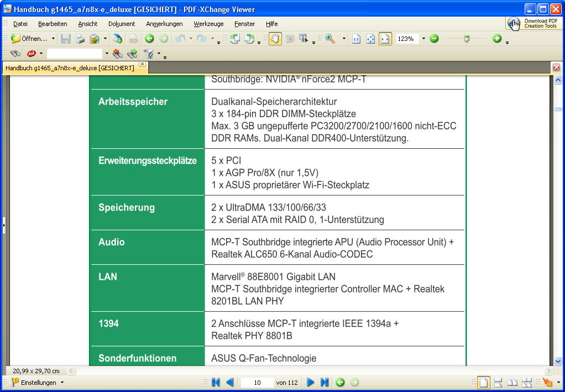565x392 pixels.
Task: Zoom in with green plus button
Action: [x=497, y=39]
